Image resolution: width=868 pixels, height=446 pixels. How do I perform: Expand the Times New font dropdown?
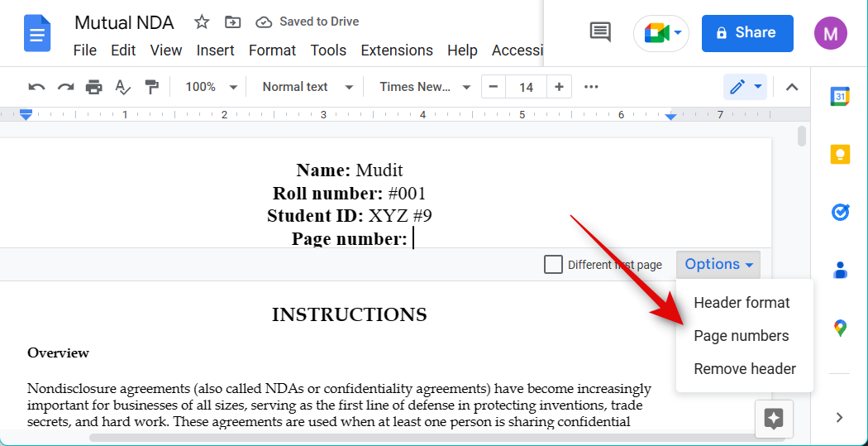tap(425, 87)
